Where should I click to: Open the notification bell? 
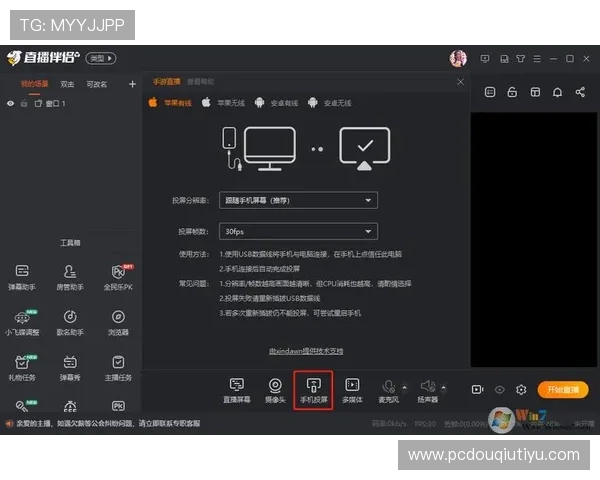coord(558,92)
